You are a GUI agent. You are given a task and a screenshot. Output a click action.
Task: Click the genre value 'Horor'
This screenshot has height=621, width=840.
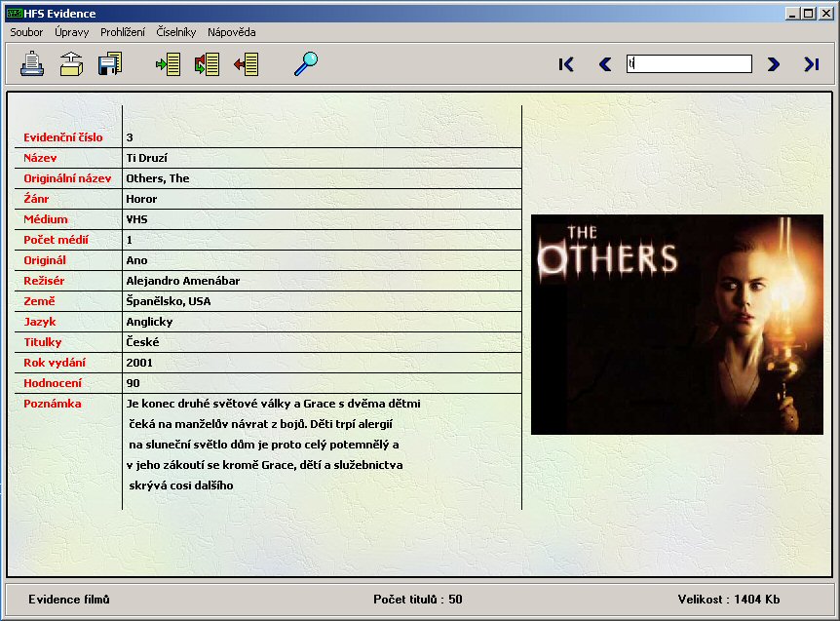[x=141, y=199]
